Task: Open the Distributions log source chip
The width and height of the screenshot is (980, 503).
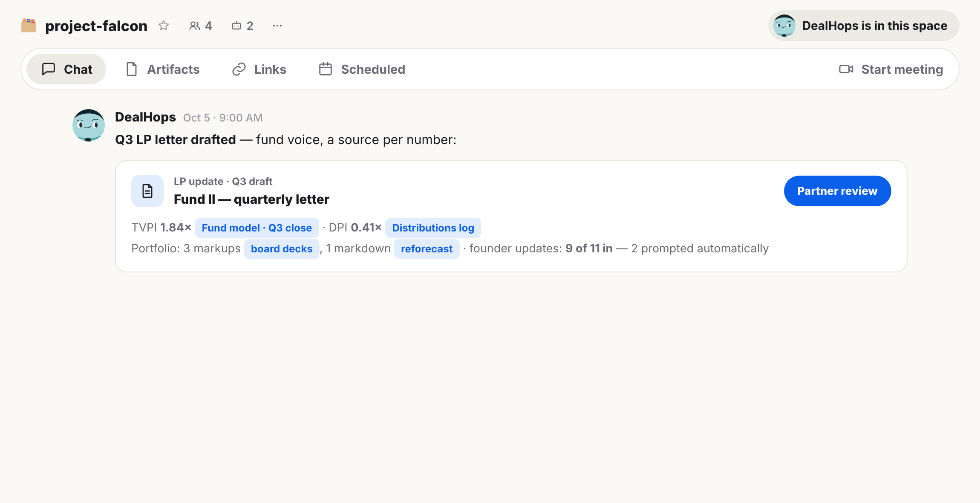Action: pyautogui.click(x=433, y=228)
